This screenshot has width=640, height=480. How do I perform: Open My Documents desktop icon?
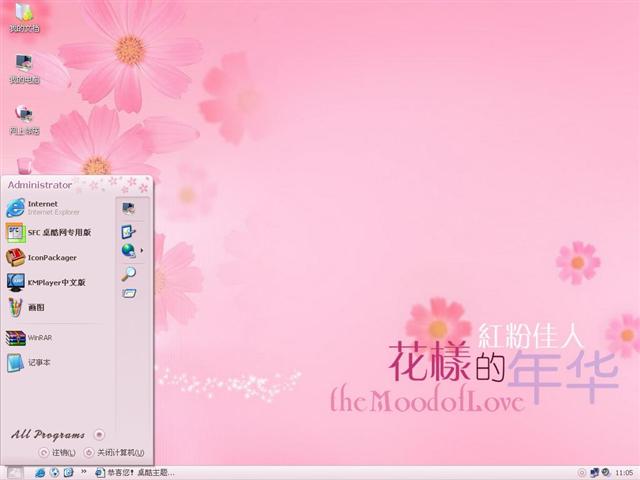pos(24,17)
